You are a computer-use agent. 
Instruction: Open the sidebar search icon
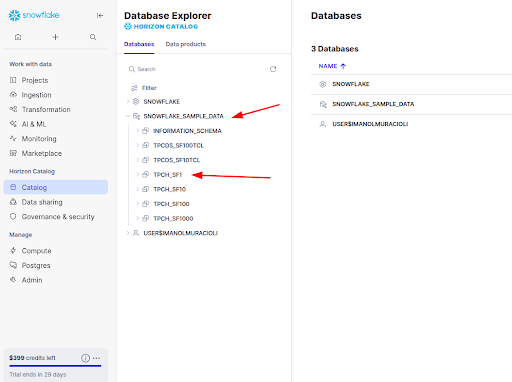click(x=93, y=37)
